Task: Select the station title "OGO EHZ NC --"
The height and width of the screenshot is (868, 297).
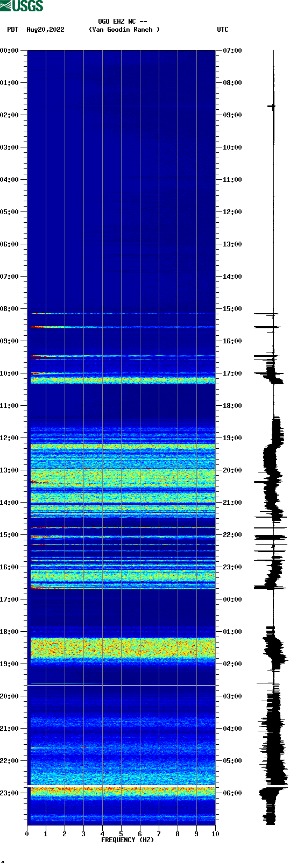Action: (x=123, y=22)
